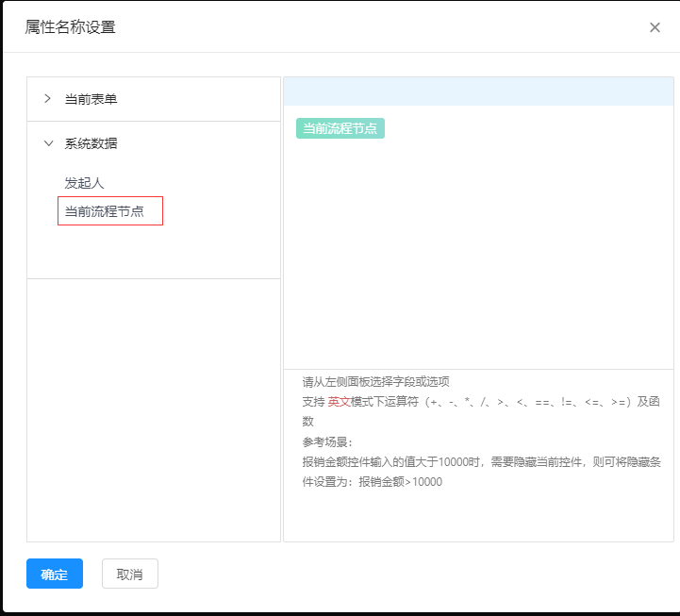Click the 属性名称设置 dialog title
Screen dimensions: 680x616
point(70,27)
